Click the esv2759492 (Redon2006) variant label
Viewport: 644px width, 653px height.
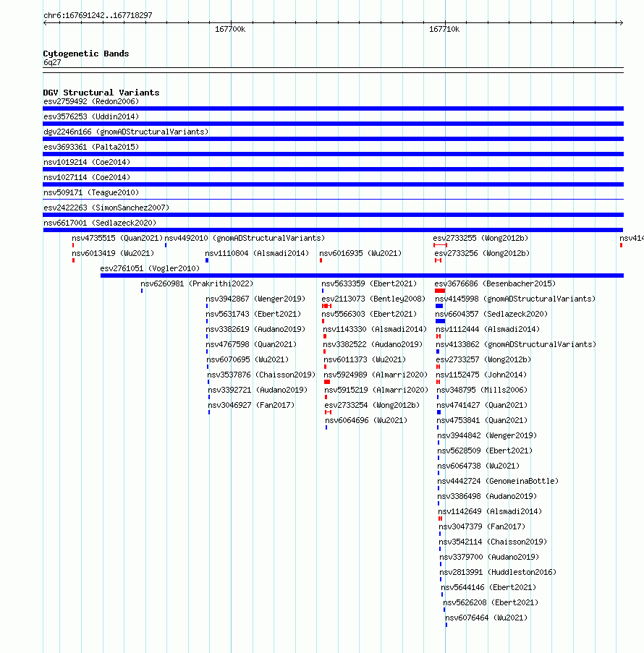(91, 102)
